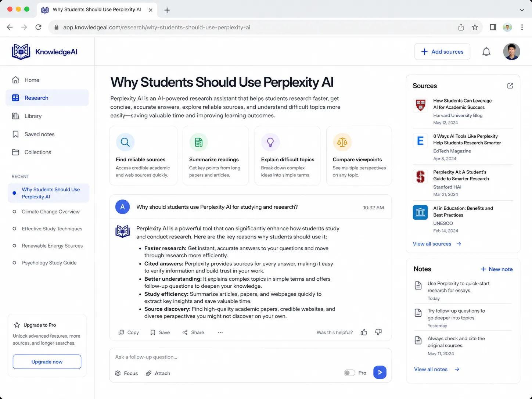The height and width of the screenshot is (399, 532).
Task: Save the answer
Action: coord(160,332)
